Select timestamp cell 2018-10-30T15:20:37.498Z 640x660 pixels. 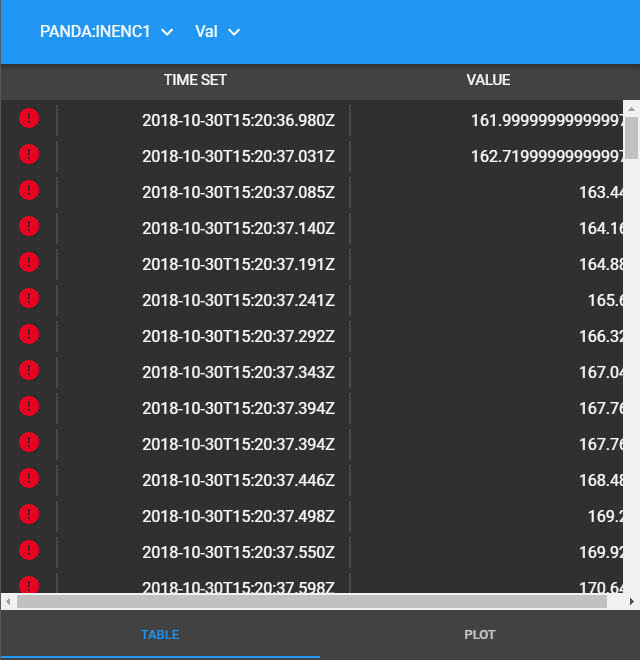pos(238,516)
